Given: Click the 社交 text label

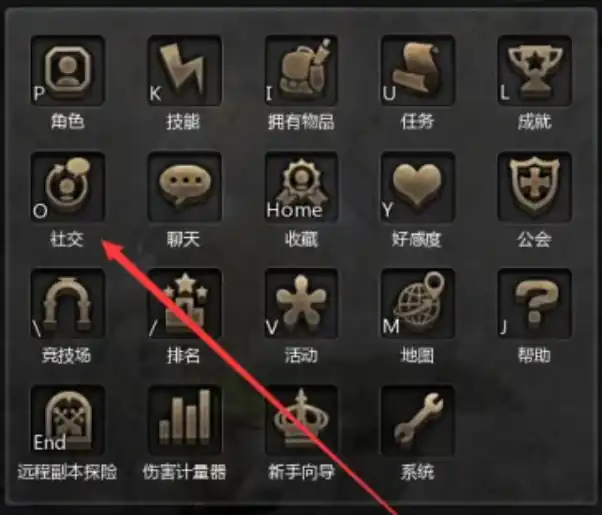Looking at the screenshot, I should click(x=67, y=239).
